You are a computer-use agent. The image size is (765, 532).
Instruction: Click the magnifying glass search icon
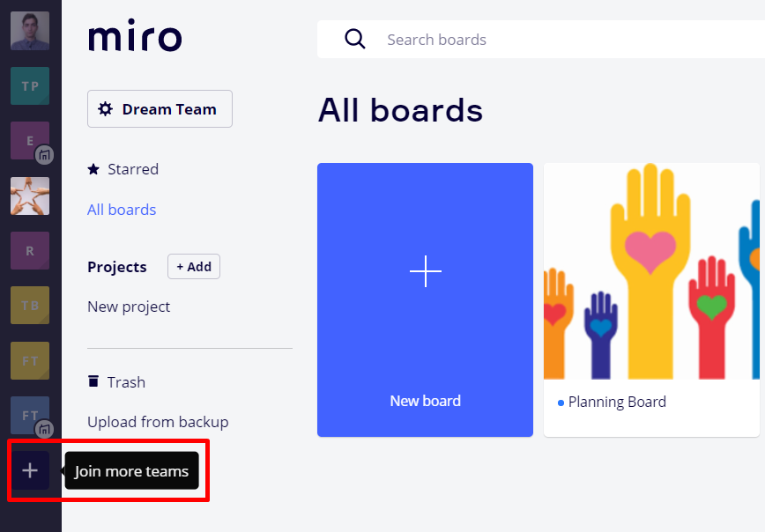(355, 40)
